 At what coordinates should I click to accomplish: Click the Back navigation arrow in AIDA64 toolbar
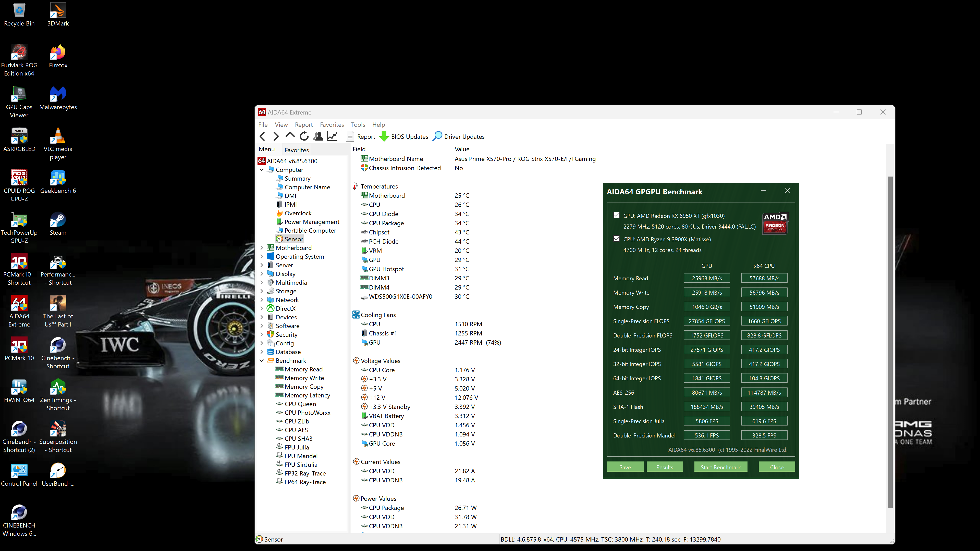click(x=263, y=136)
